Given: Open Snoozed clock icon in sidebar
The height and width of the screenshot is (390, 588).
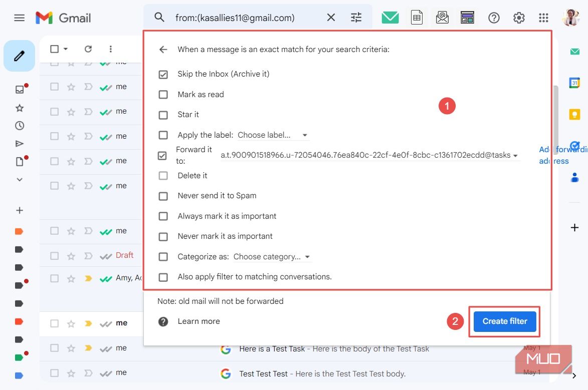Looking at the screenshot, I should click(20, 126).
